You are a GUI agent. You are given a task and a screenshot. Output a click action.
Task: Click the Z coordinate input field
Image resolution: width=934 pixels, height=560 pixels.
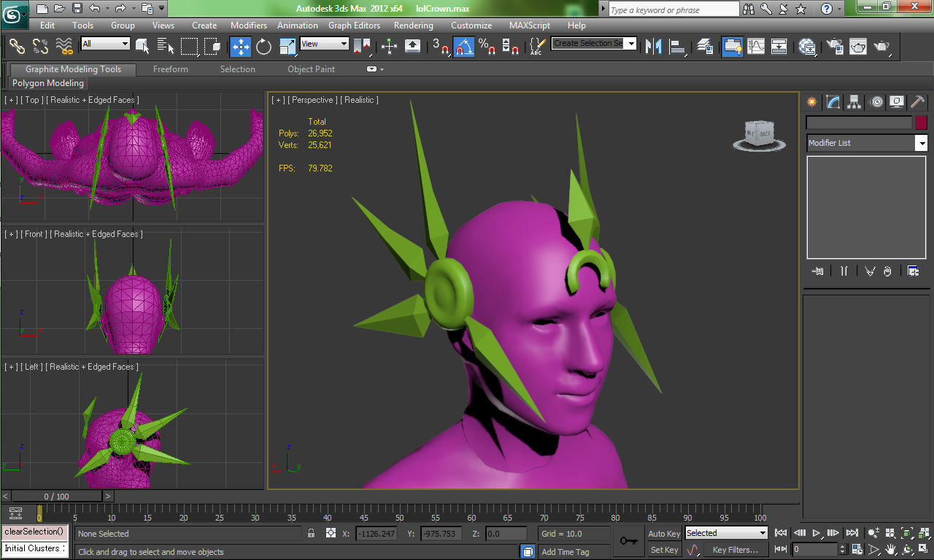[x=506, y=534]
